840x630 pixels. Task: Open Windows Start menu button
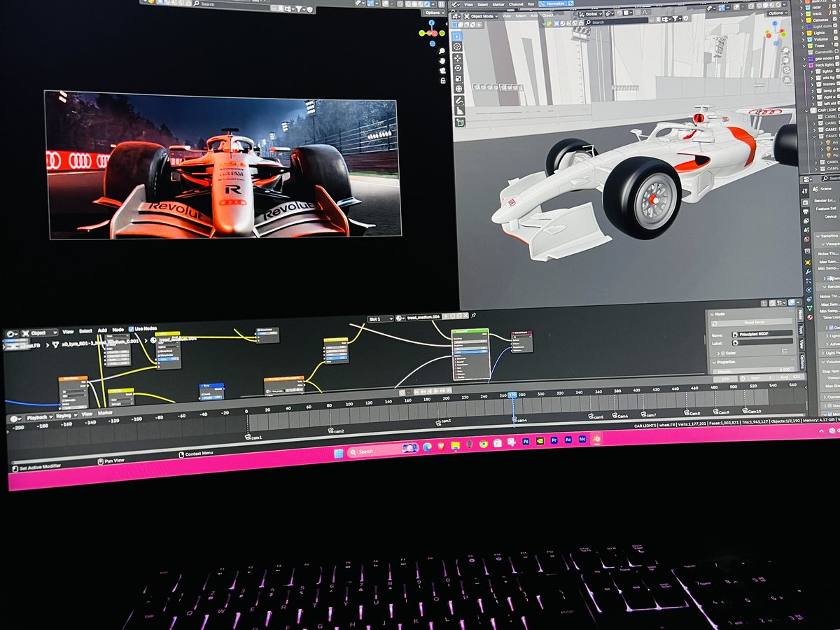click(x=339, y=454)
